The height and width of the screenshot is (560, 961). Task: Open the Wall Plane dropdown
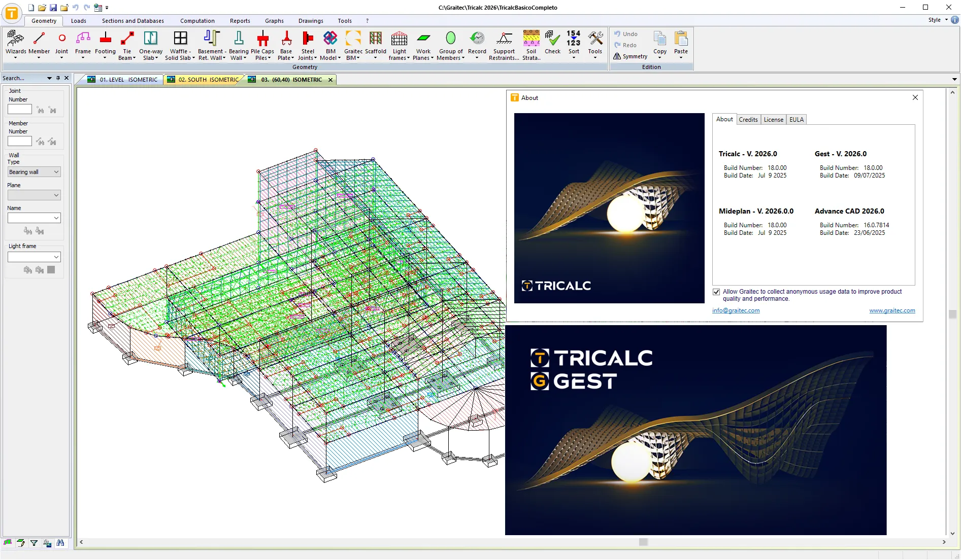(34, 195)
